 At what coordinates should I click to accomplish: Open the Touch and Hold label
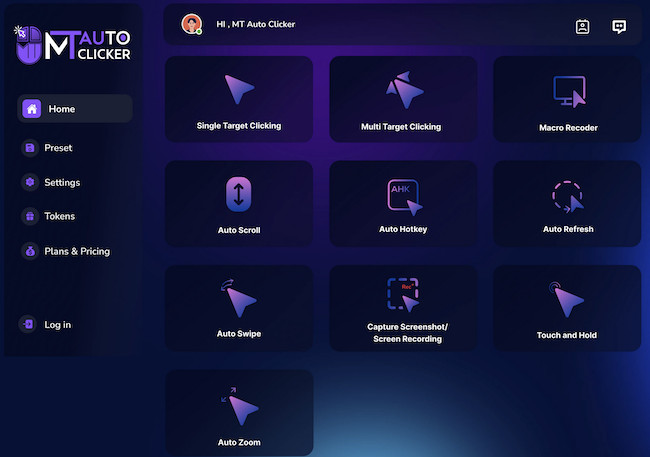click(567, 335)
